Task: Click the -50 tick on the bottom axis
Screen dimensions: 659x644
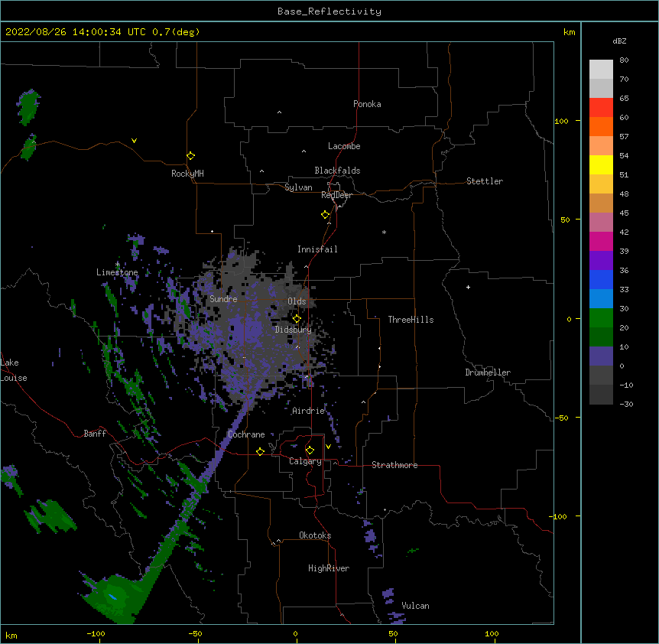Action: [x=195, y=633]
